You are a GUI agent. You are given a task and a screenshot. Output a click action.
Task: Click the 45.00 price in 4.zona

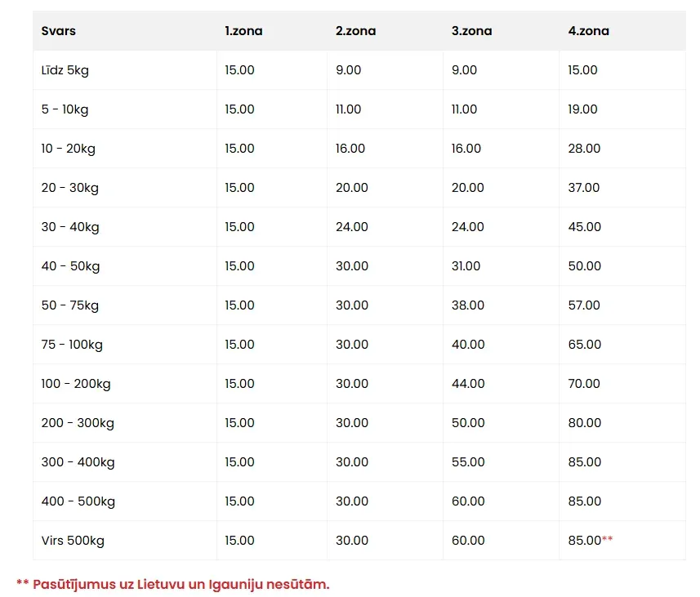pyautogui.click(x=585, y=227)
